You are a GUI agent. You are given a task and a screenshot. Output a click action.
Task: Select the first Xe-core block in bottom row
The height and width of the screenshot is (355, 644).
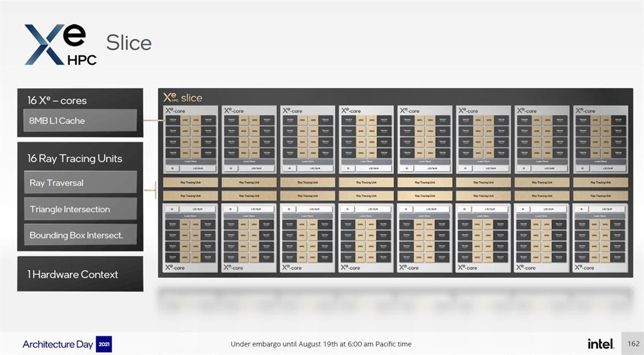(x=190, y=237)
